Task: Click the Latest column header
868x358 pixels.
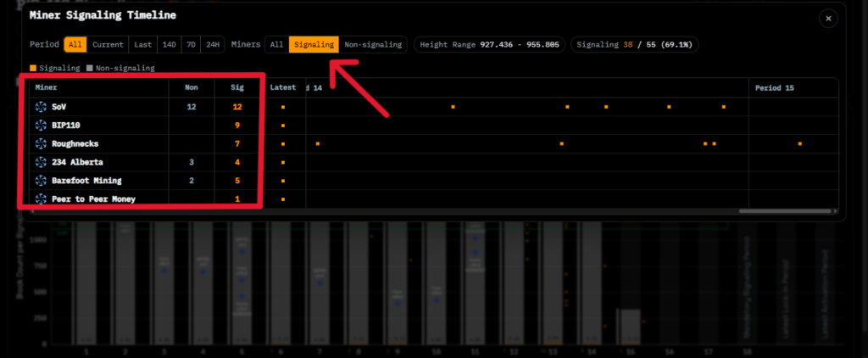Action: tap(283, 87)
